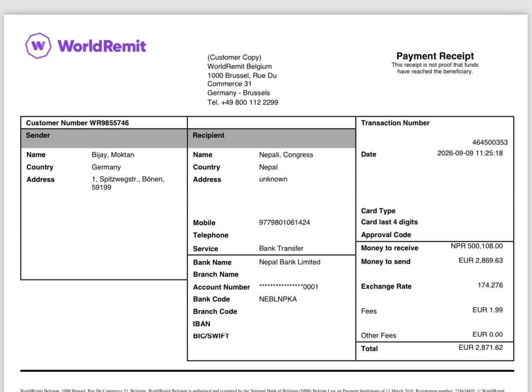Click bank code 'NEBLNPKA'

coord(278,299)
